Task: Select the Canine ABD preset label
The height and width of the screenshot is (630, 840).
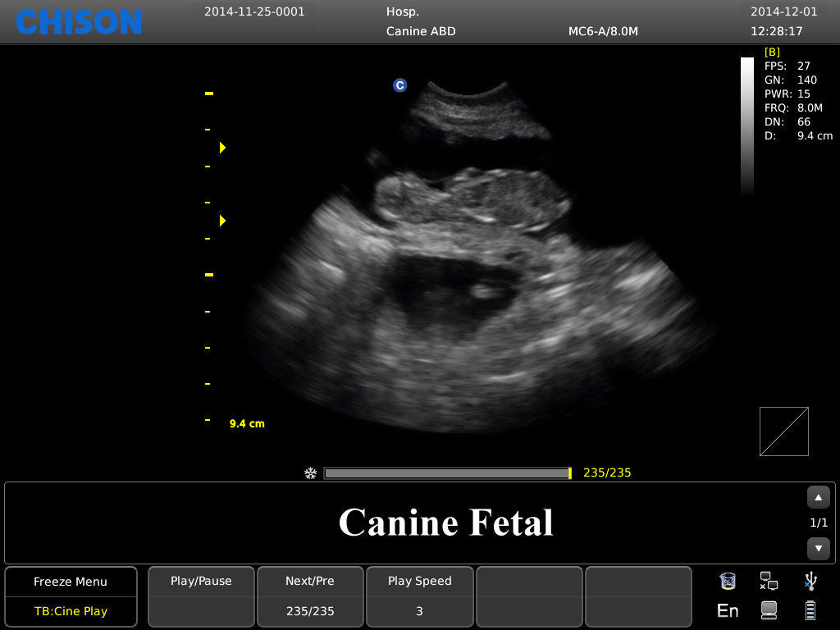Action: 421,31
